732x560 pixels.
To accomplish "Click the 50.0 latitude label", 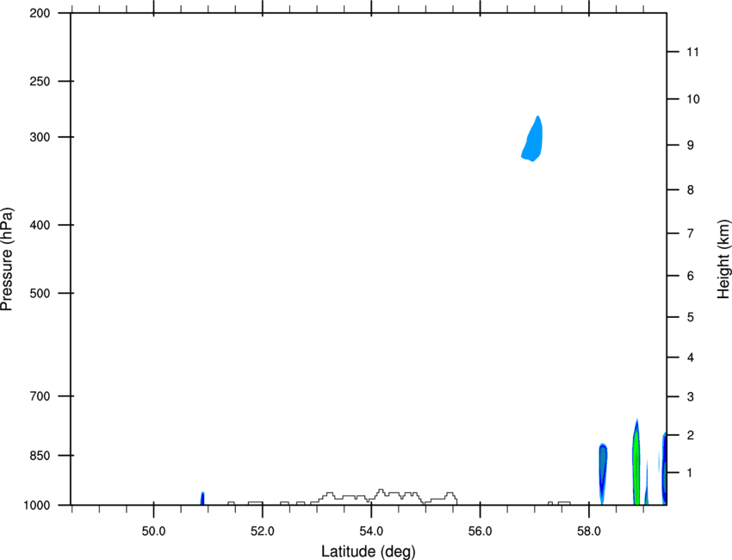I will coord(153,532).
